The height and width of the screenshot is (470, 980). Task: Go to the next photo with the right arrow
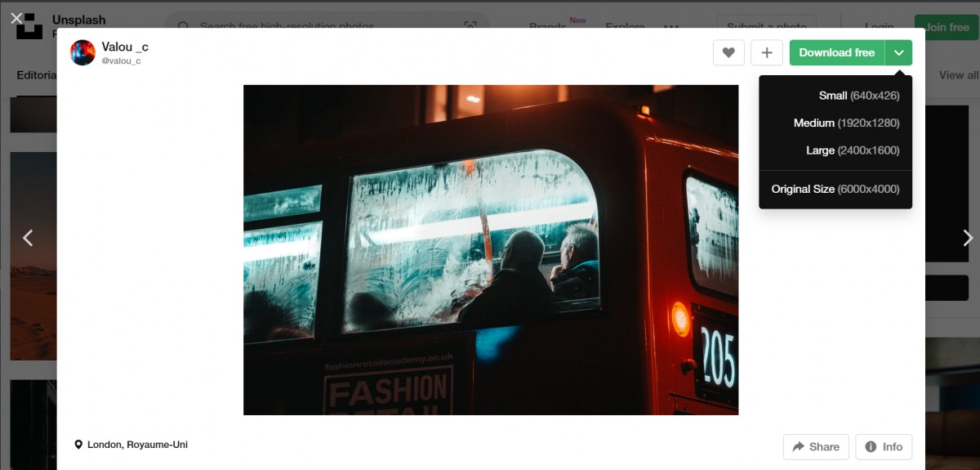pyautogui.click(x=969, y=238)
